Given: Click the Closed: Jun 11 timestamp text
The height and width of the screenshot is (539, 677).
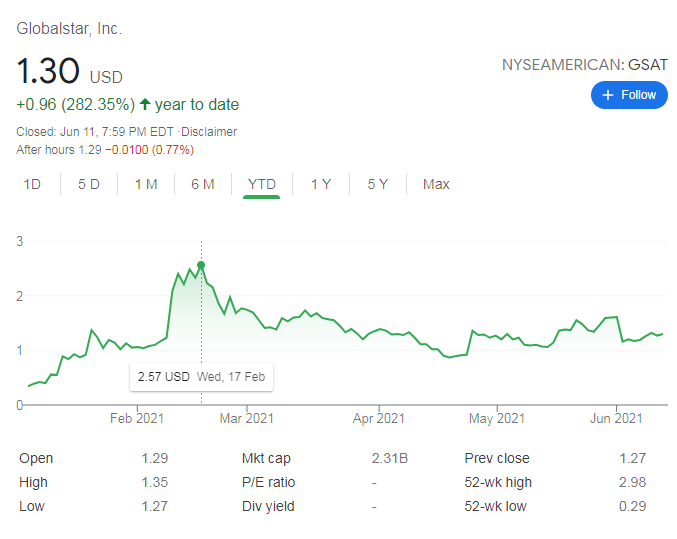Looking at the screenshot, I should (x=95, y=132).
